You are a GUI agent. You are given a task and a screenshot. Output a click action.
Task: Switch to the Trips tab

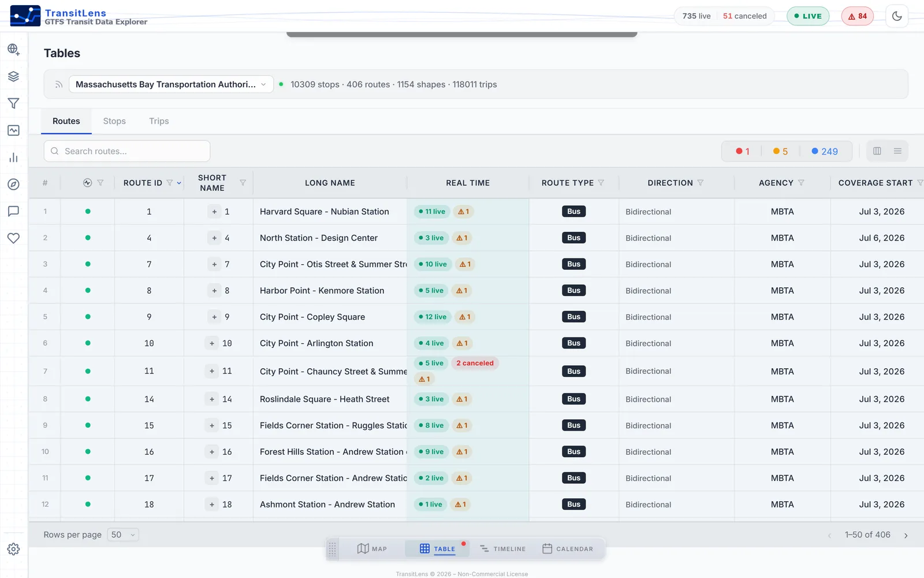pyautogui.click(x=159, y=121)
